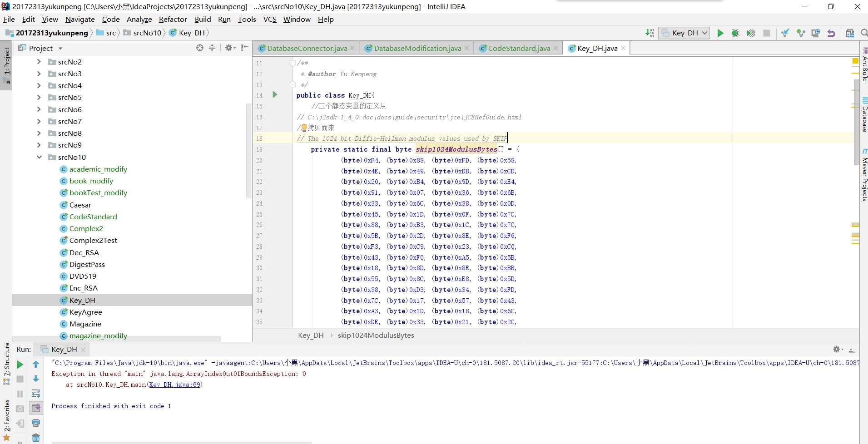This screenshot has height=444, width=868.
Task: Select academic_modify in the project tree
Action: tap(98, 169)
